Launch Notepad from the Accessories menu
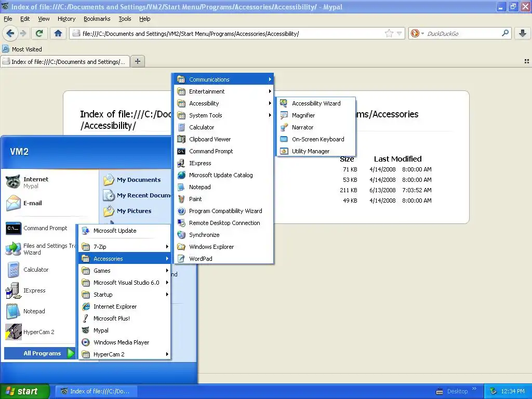 point(224,187)
